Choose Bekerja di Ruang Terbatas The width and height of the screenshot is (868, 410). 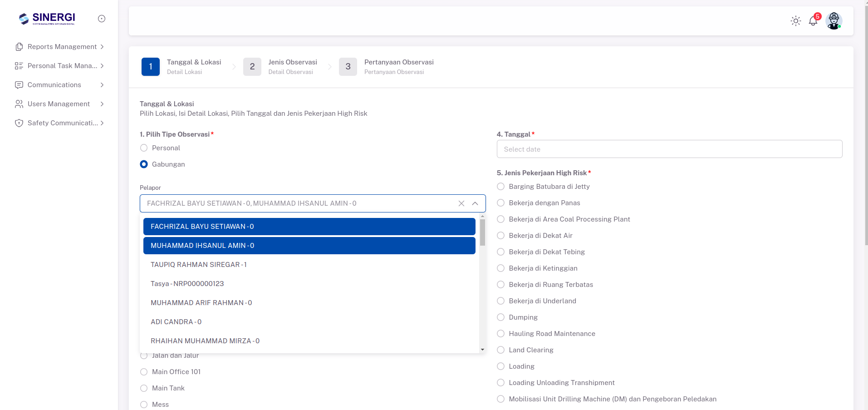(501, 285)
